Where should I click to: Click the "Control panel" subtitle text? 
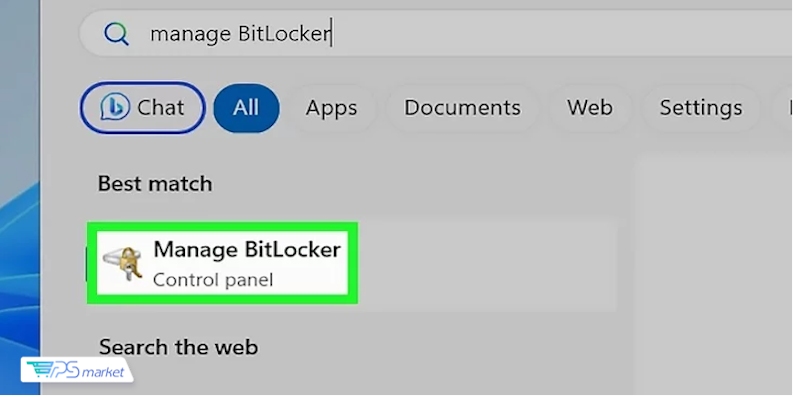tap(212, 279)
